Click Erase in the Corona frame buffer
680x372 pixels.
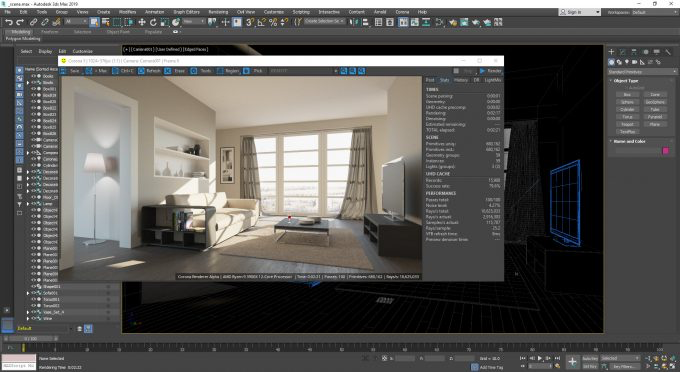click(x=175, y=71)
